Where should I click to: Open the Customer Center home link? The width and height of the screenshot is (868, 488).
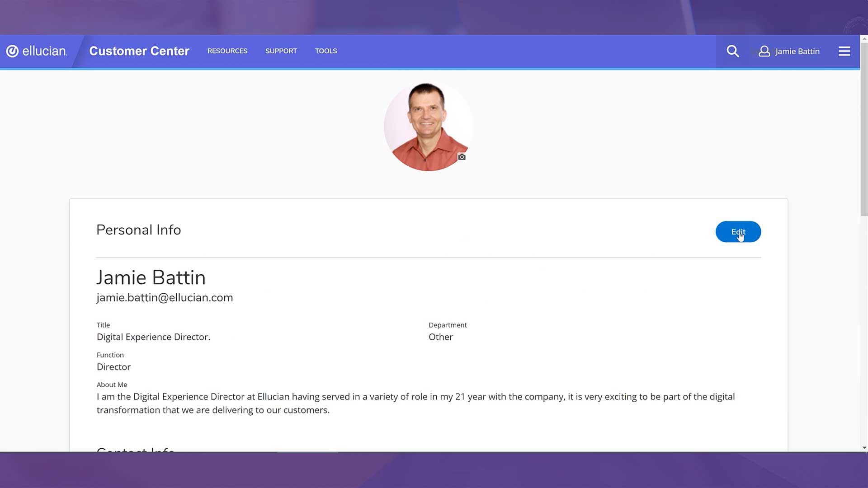tap(139, 51)
